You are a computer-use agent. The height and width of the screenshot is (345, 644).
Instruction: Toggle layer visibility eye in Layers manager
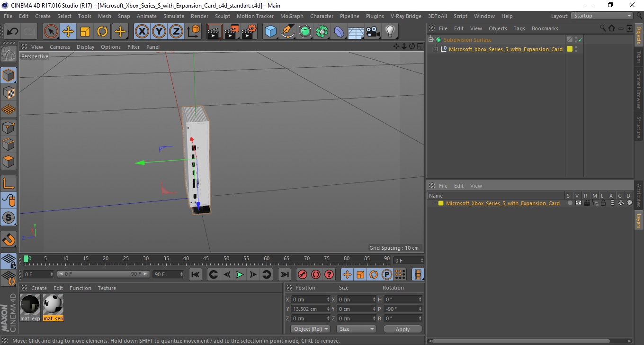[578, 203]
